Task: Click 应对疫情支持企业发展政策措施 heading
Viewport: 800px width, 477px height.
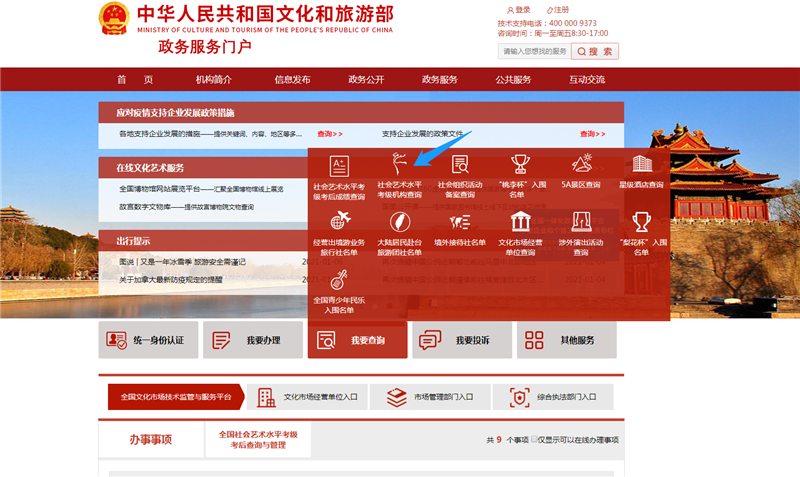Action: [x=175, y=113]
